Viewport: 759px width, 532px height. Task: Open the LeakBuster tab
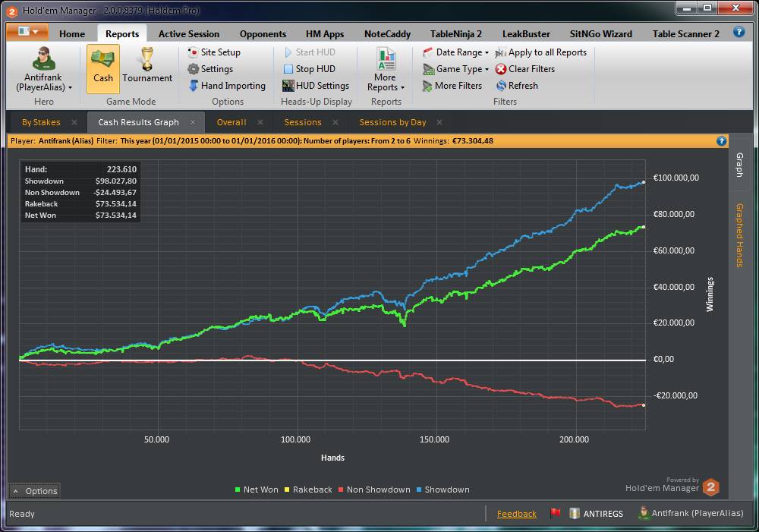point(526,34)
